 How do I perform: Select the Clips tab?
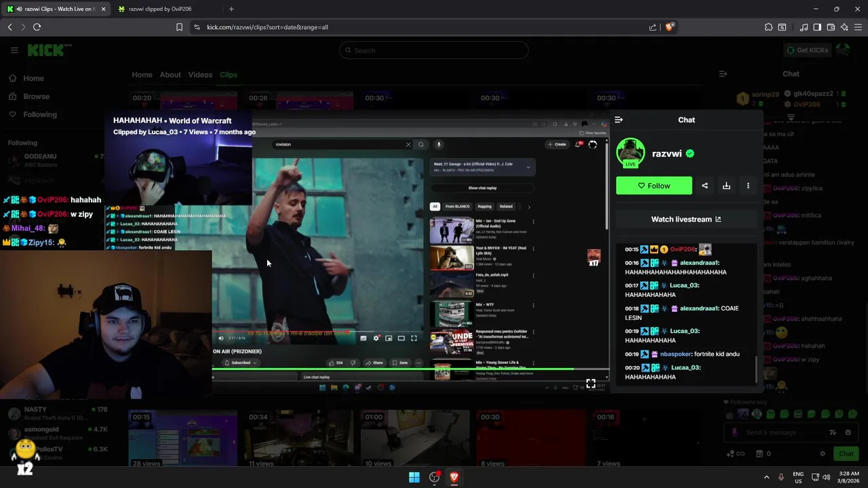tap(229, 75)
